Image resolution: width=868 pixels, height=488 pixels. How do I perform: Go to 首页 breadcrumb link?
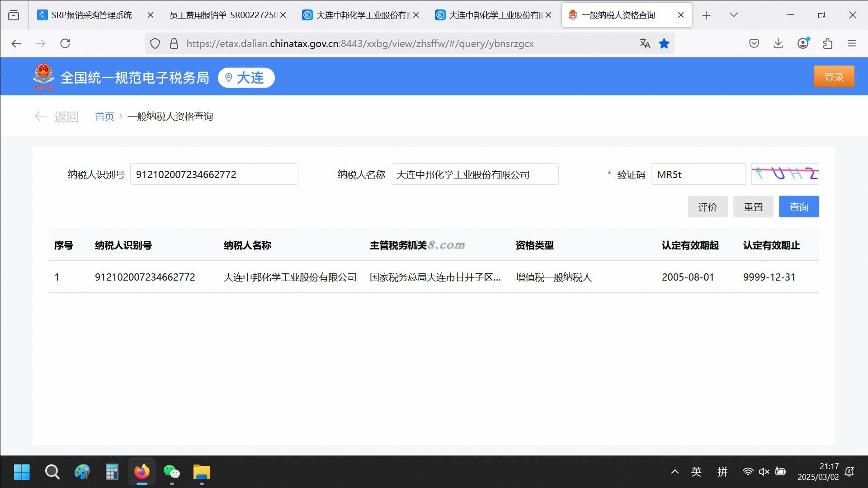[104, 117]
